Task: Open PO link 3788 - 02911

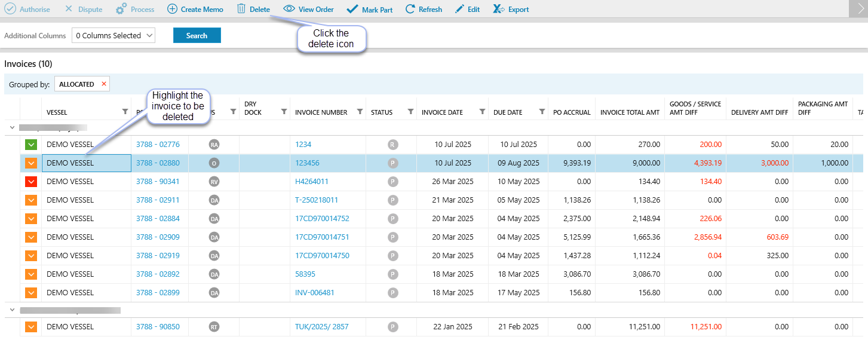Action: coord(158,200)
